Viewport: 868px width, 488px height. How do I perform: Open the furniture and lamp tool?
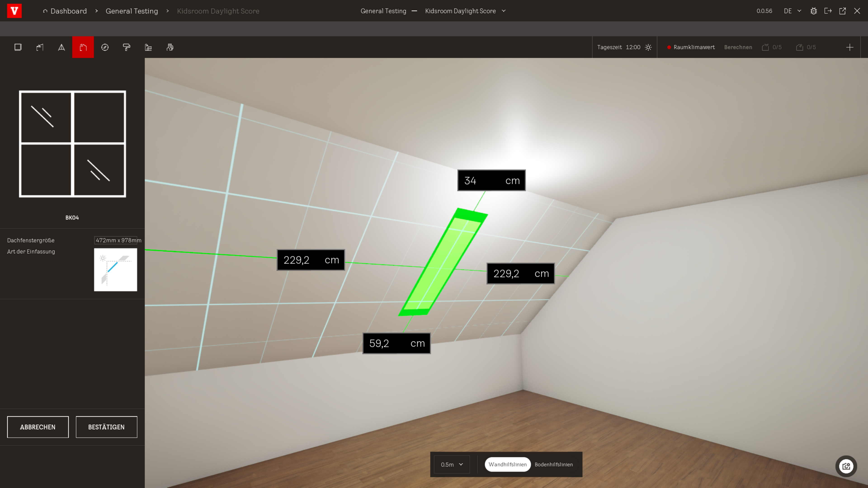[x=148, y=47]
